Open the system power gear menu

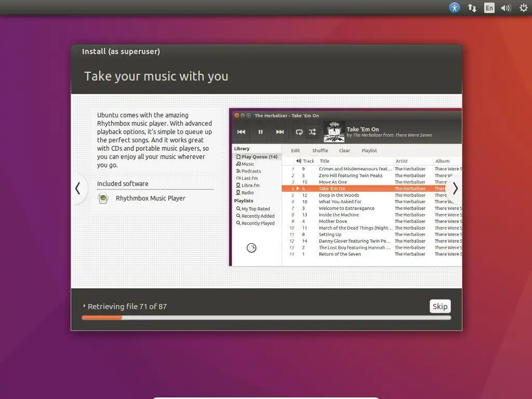[x=524, y=8]
